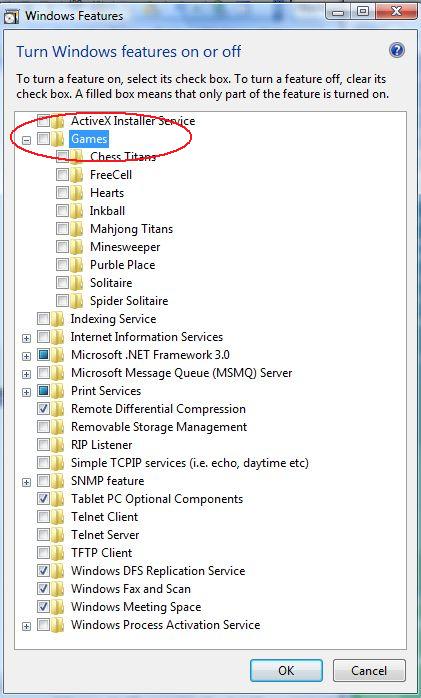This screenshot has width=421, height=698.
Task: Select the Purble Place tree item
Action: [x=122, y=265]
